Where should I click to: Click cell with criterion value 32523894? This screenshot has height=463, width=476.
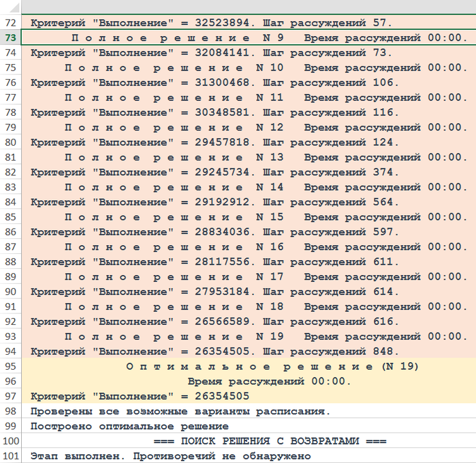(212, 22)
